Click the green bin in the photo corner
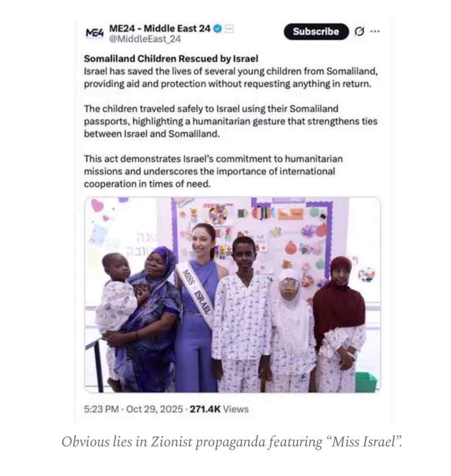The height and width of the screenshot is (476, 451). (366, 381)
